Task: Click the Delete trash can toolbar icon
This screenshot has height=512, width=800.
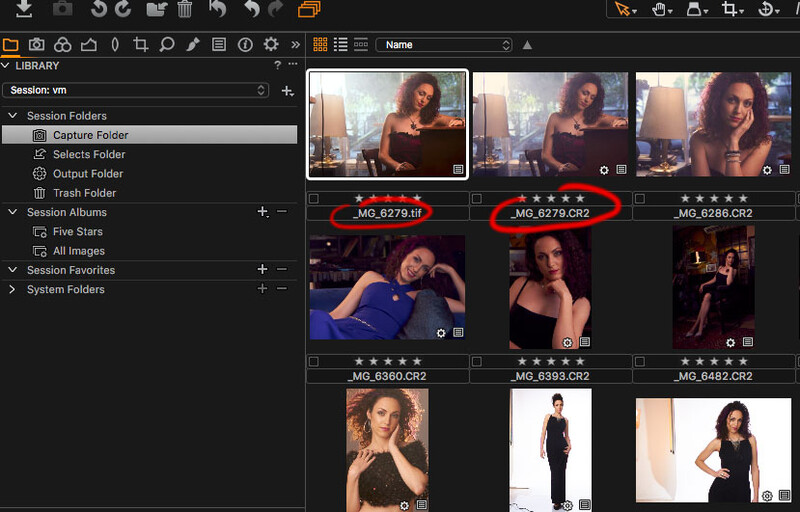Action: point(185,9)
